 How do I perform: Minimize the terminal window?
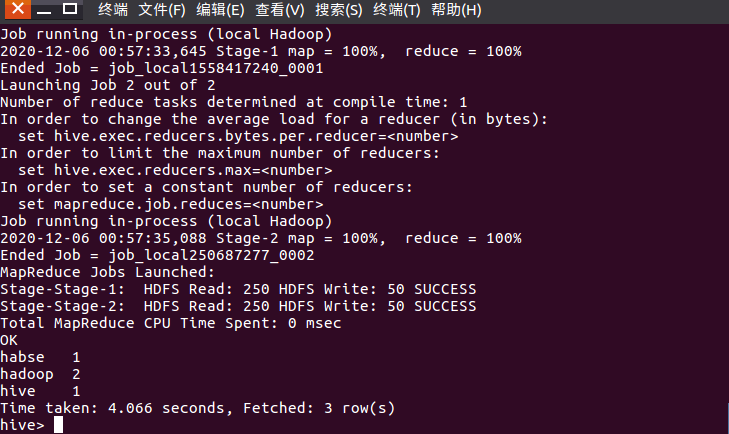(x=44, y=9)
